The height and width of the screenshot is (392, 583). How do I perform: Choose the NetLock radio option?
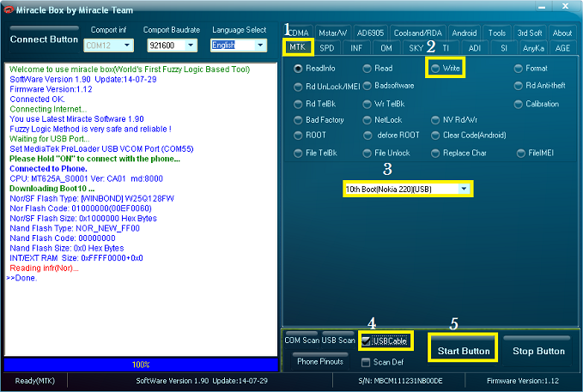382,120
